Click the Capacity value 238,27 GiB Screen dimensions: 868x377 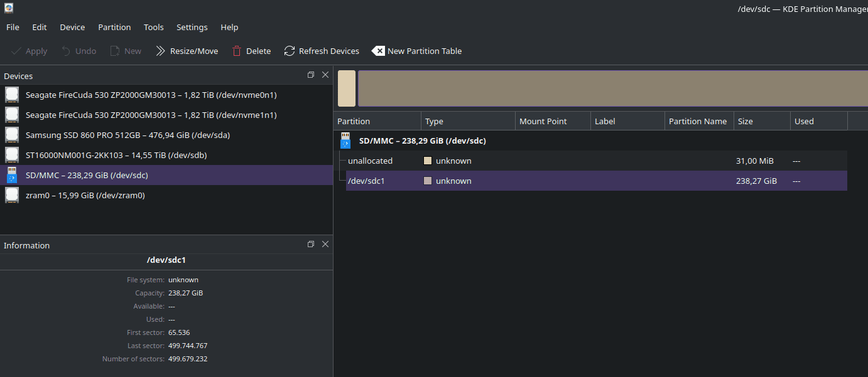click(x=185, y=293)
